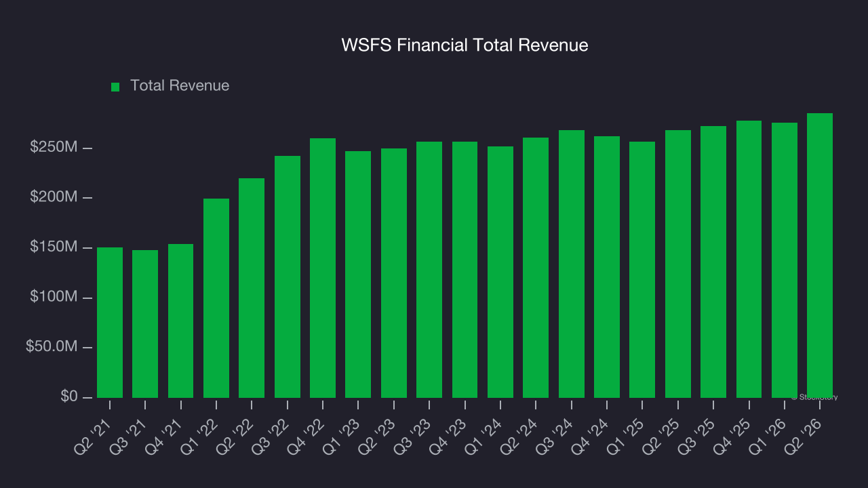Select the Q3 '24 revenue bar
Screen dimensions: 868x488
[x=572, y=264]
